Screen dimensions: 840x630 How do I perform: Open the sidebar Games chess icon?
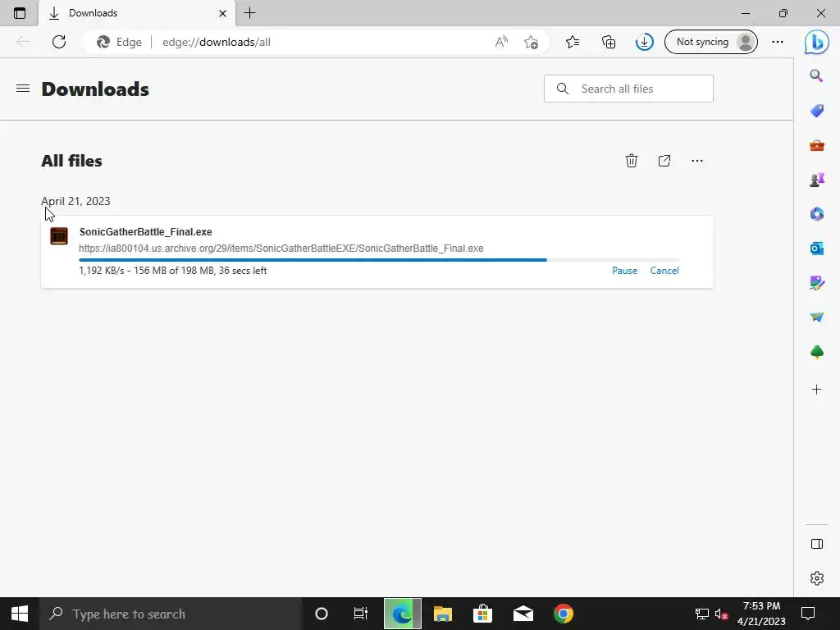[816, 180]
